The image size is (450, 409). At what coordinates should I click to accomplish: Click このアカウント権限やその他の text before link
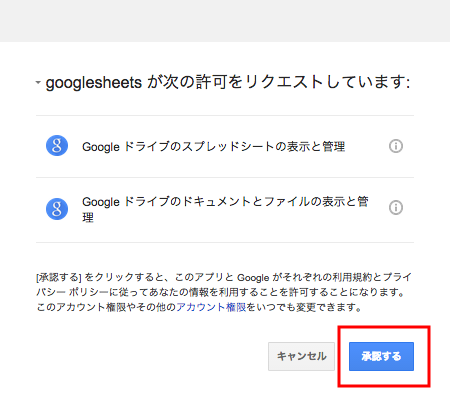[x=106, y=307]
